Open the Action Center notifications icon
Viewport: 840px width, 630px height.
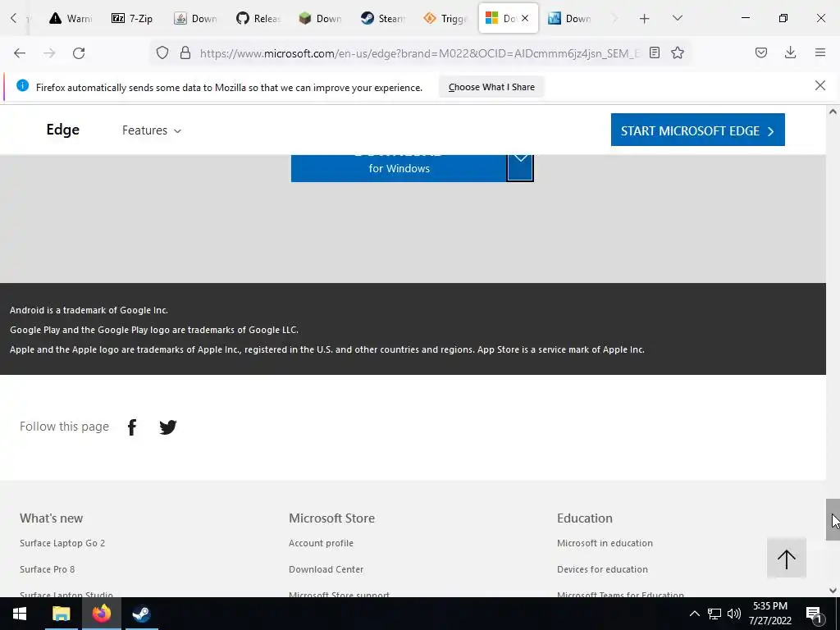(813, 615)
